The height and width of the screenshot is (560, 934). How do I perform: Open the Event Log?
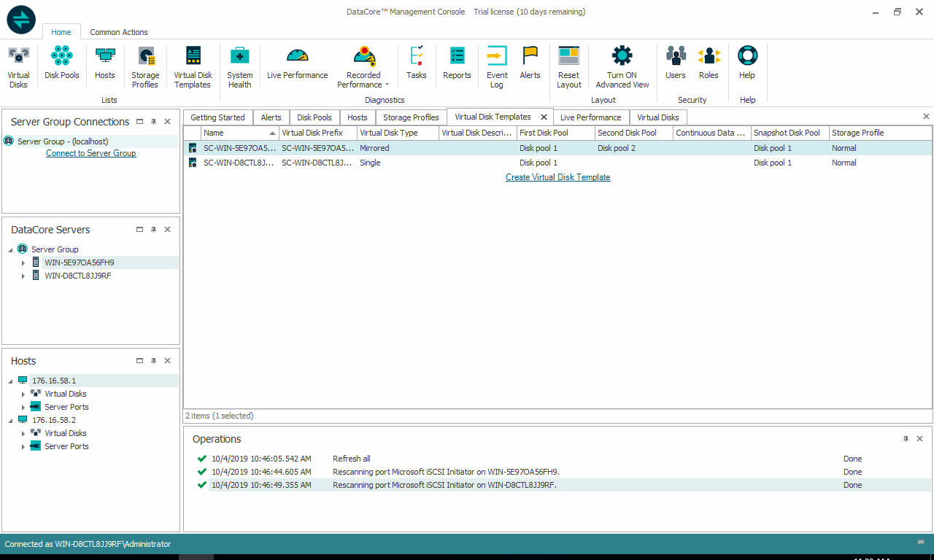pos(497,67)
